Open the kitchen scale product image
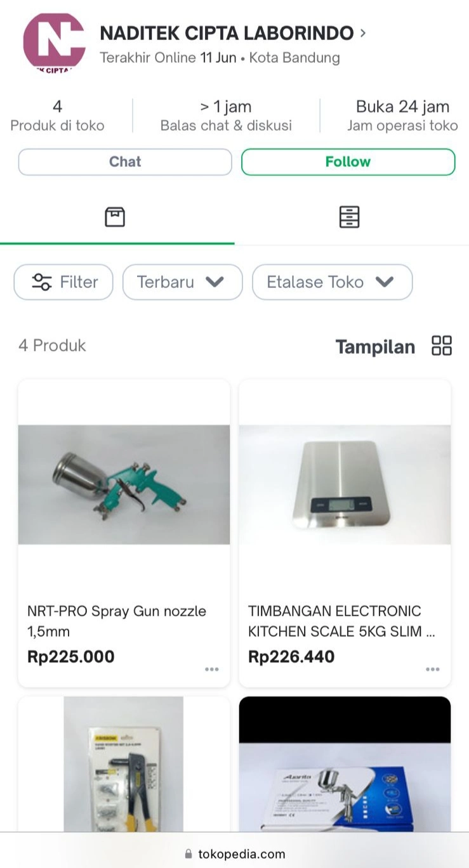The image size is (469, 868). tap(345, 484)
